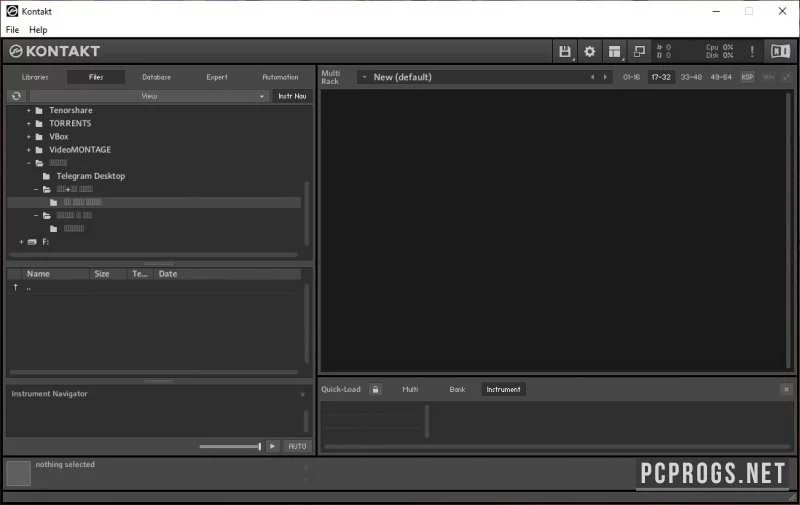Toggle the AUTO preview button
Screen dimensions: 800x505
pos(297,446)
